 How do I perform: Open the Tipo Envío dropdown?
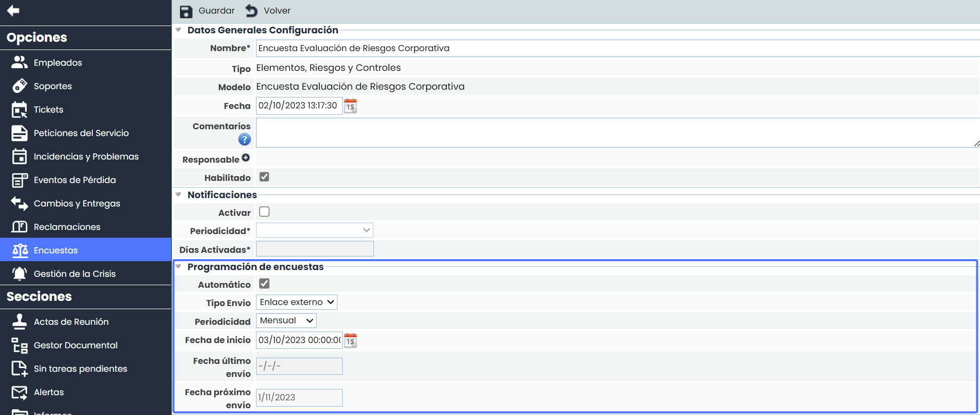tap(296, 302)
